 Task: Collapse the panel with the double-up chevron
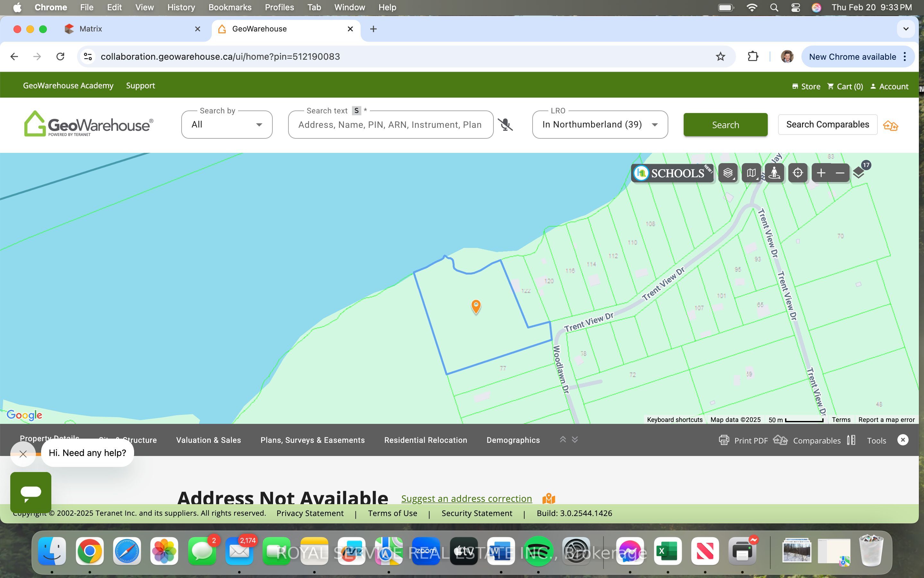coord(562,440)
